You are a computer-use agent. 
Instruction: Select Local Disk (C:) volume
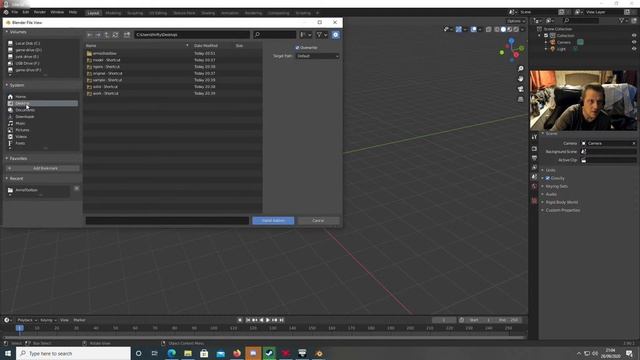click(27, 43)
